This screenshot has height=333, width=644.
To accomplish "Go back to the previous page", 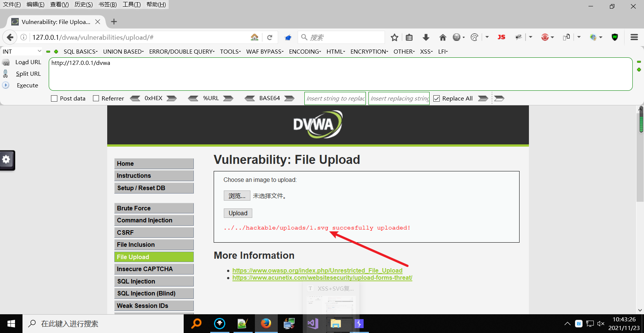I will (10, 37).
